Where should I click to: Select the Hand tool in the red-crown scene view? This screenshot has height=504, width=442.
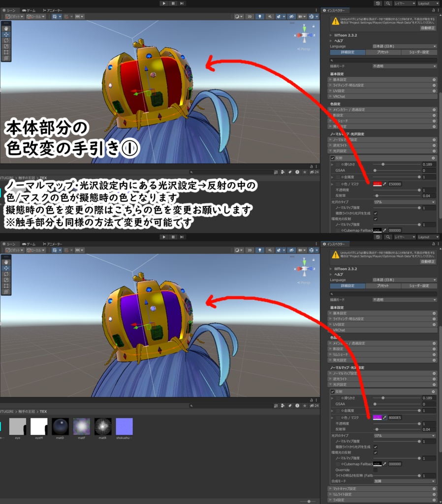[x=6, y=28]
